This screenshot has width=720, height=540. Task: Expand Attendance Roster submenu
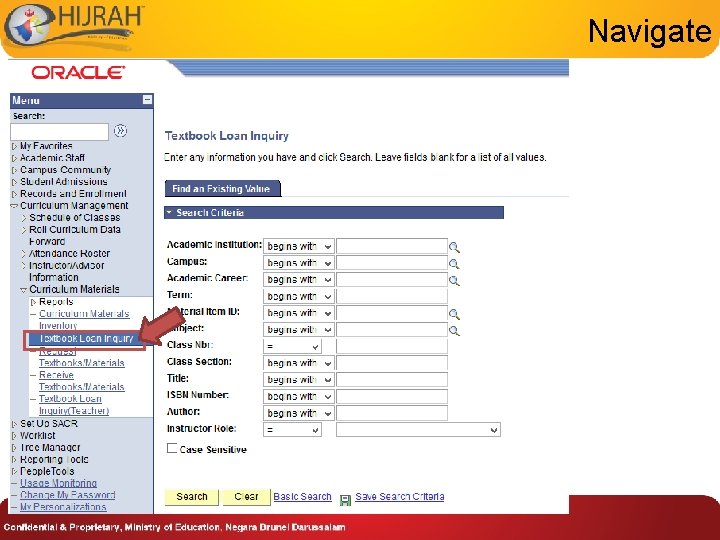[x=23, y=254]
